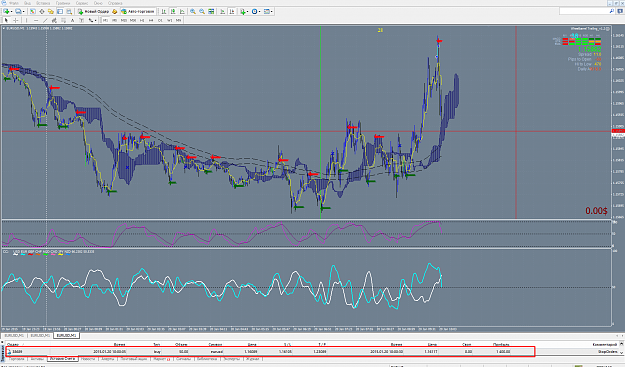The image size is (625, 367).
Task: Switch timeframe to H4
Action: pos(151,20)
